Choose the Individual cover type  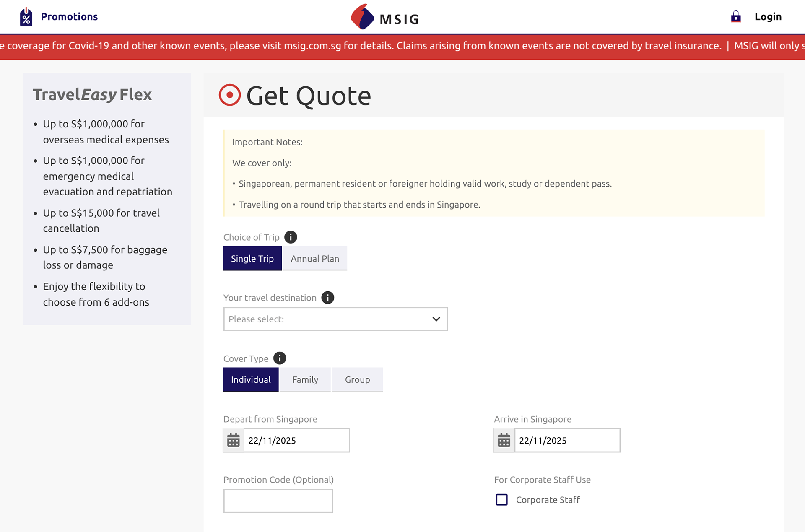click(x=251, y=380)
